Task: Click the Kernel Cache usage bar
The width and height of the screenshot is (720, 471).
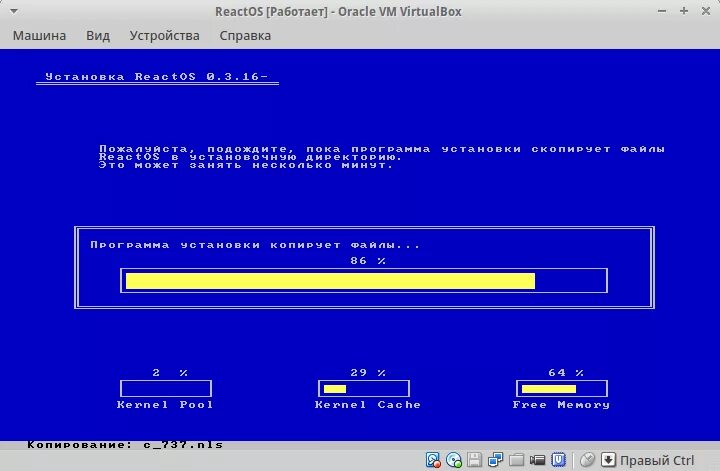Action: [364, 388]
